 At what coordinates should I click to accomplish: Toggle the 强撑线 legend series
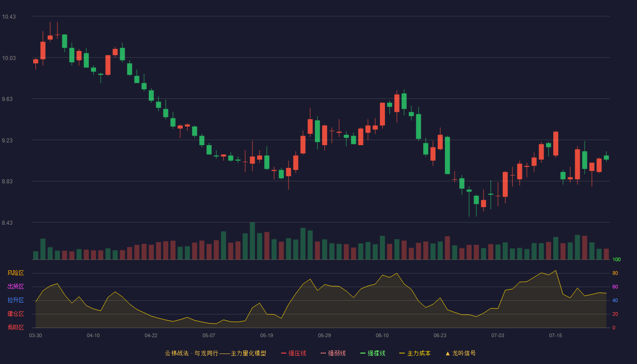373,353
